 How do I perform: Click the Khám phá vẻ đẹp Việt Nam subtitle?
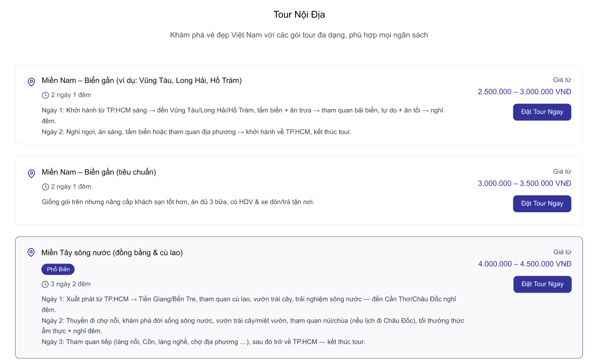click(x=299, y=35)
